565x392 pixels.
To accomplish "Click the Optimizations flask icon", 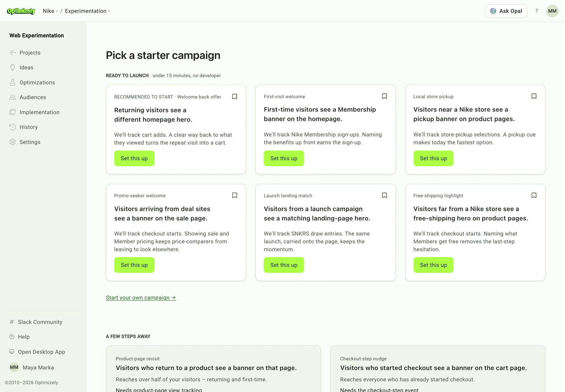I will pos(13,82).
